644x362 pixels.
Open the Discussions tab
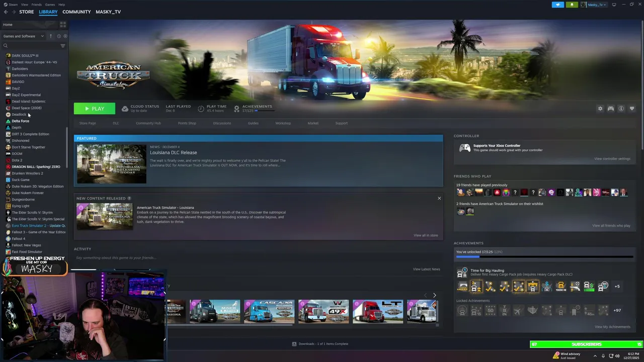click(x=222, y=123)
